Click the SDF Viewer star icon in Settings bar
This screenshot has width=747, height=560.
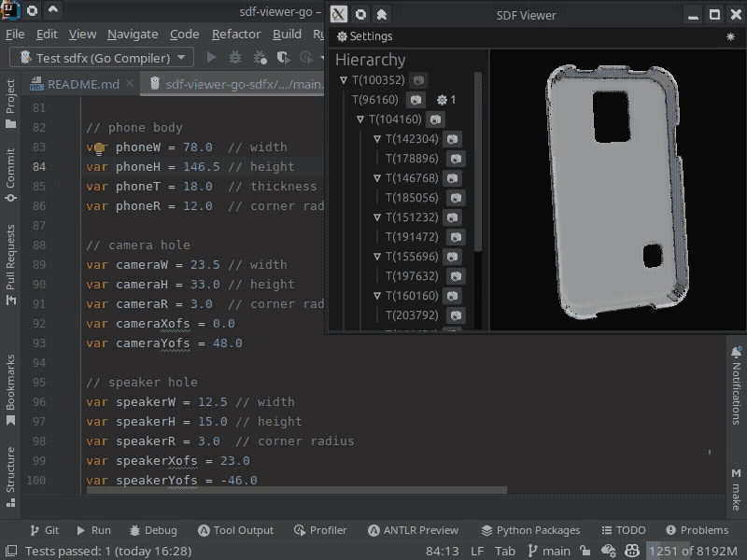tap(730, 36)
